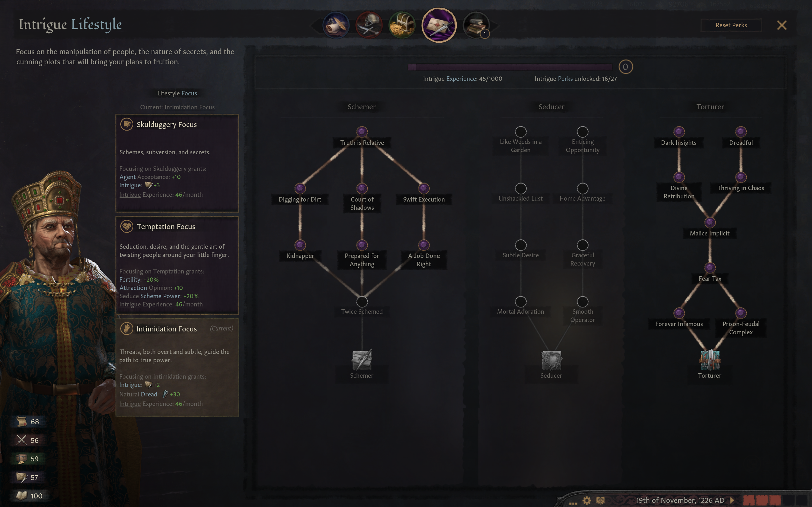Click the Reset Perks button
812x507 pixels.
point(731,25)
